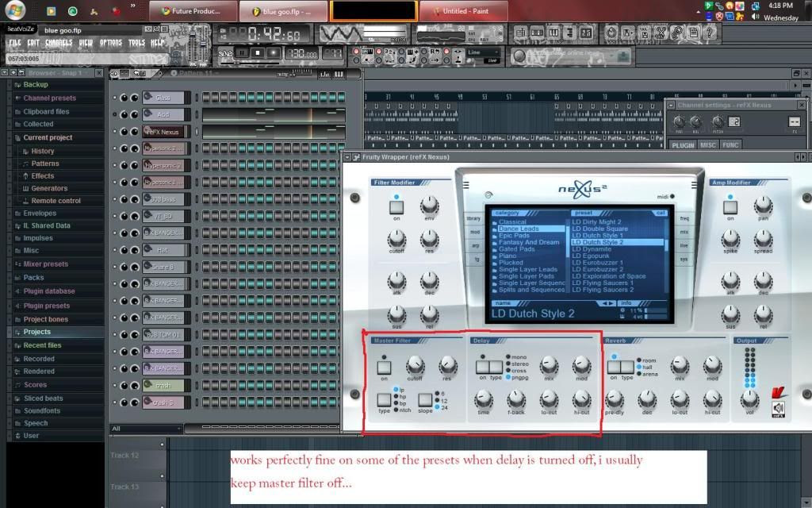Screen dimensions: 812x508
Task: Click Master Filter slope button
Action: 425,400
